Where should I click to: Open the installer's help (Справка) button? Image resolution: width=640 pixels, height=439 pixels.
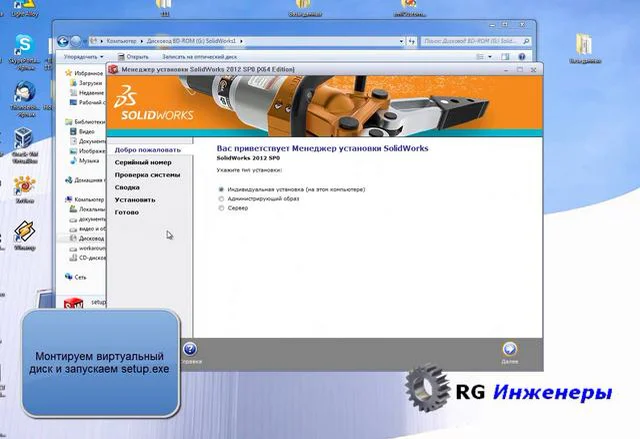(190, 349)
